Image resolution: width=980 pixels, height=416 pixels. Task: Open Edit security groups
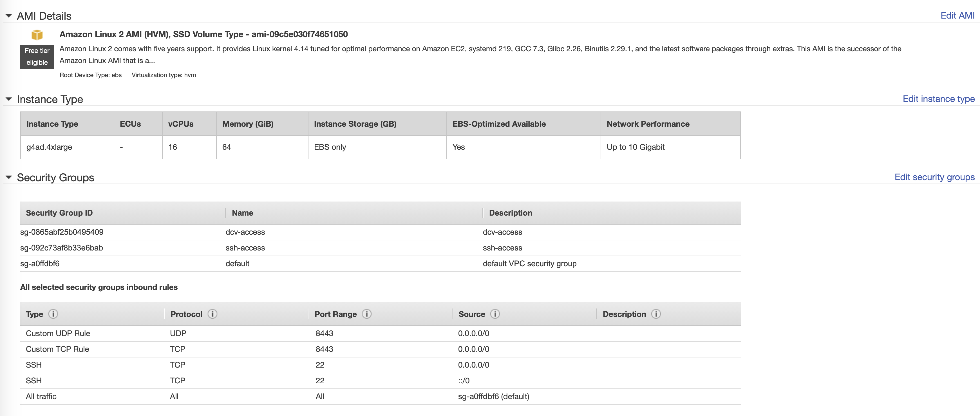(x=935, y=176)
